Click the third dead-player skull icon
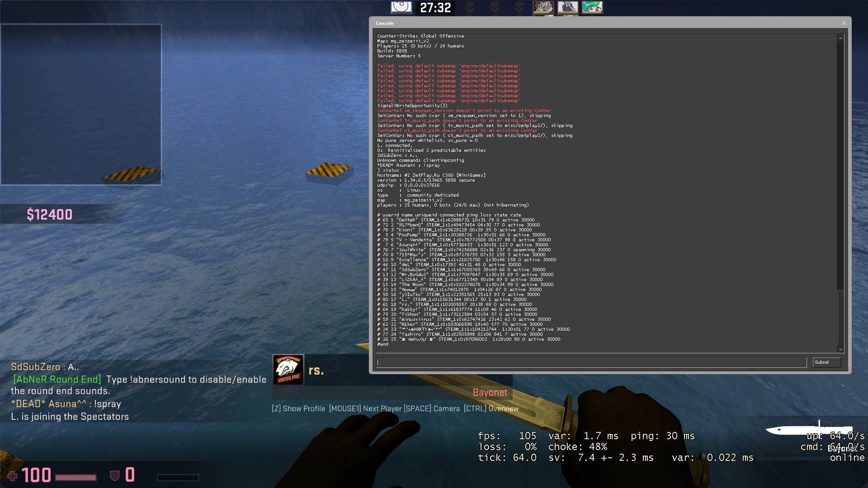 click(519, 7)
